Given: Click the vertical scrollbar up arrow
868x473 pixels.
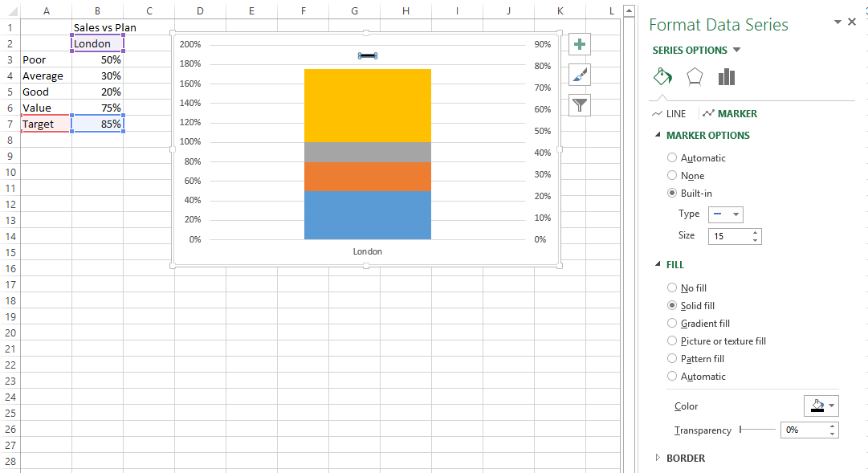Looking at the screenshot, I should 628,10.
